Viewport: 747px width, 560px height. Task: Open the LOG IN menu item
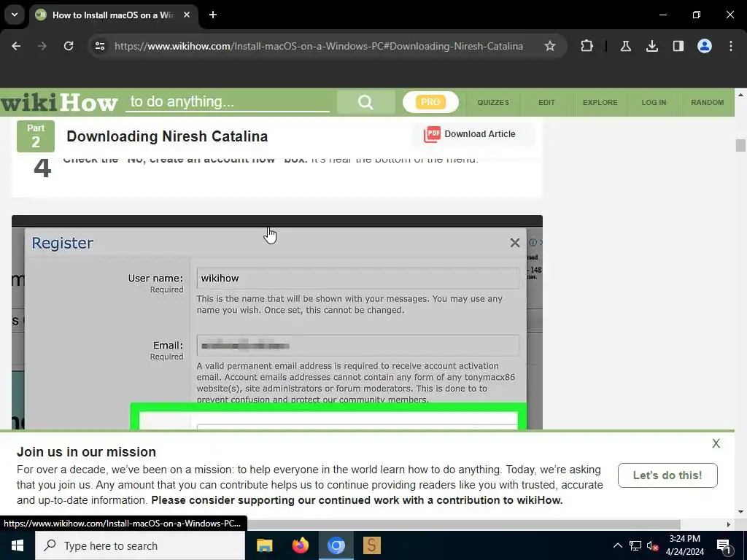654,102
